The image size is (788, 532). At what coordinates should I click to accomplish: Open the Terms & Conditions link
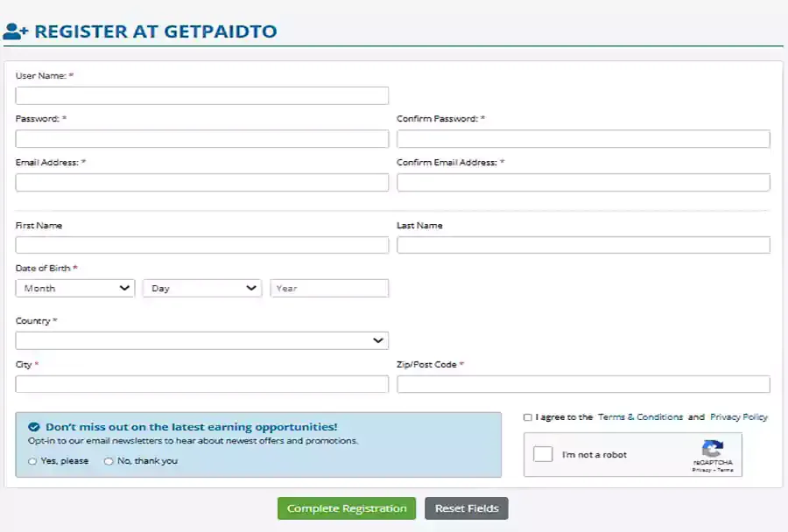pos(640,417)
